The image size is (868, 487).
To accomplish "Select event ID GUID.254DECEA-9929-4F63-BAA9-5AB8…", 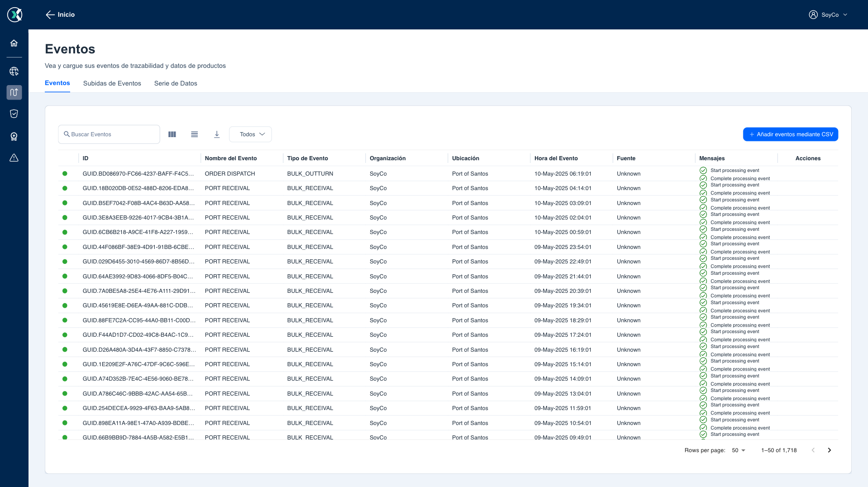I will (139, 408).
